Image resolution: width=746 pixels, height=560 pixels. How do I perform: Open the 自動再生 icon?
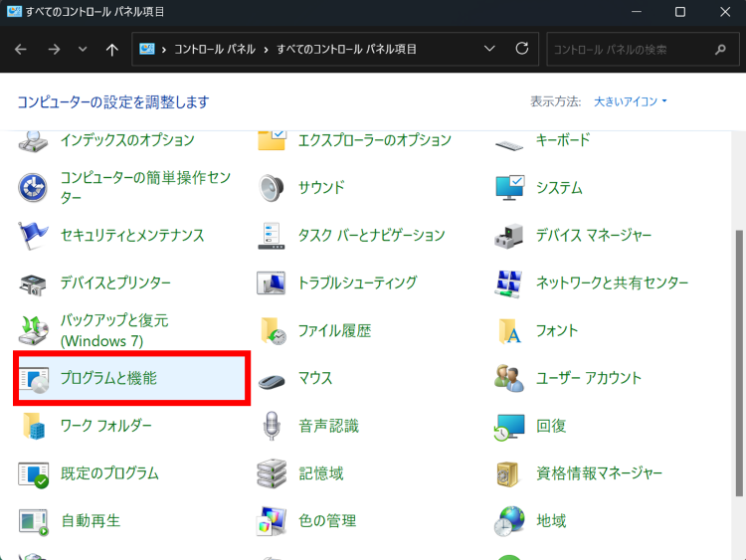point(33,522)
